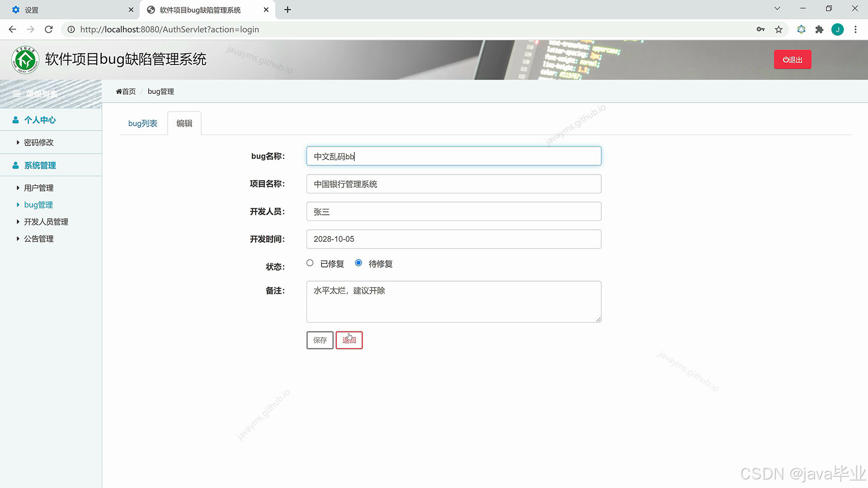This screenshot has width=868, height=488.
Task: Click the bug名称 input field
Action: pos(454,156)
